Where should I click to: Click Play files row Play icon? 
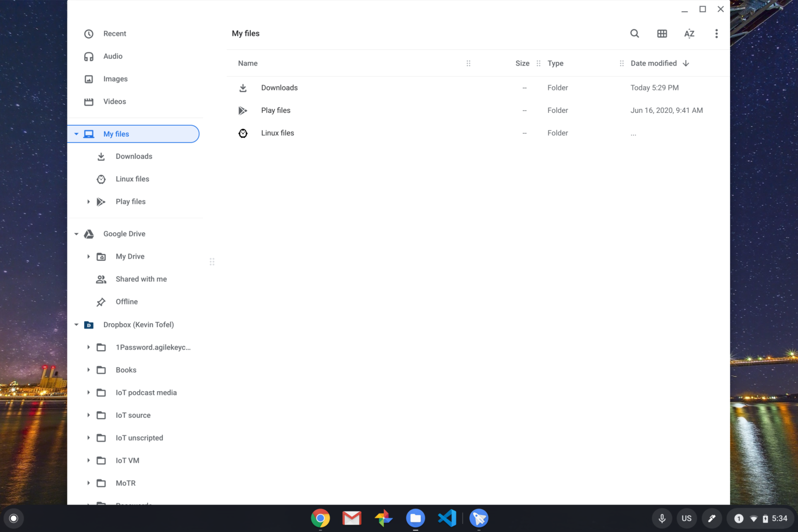(x=243, y=110)
